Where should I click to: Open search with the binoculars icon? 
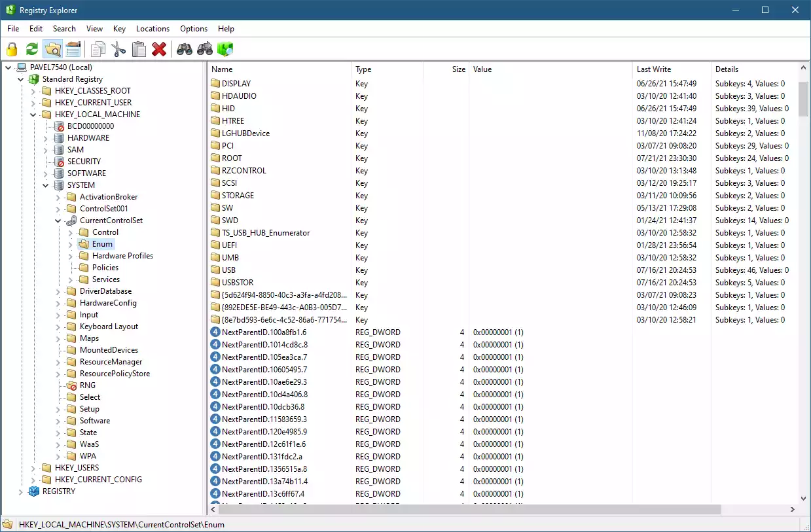pyautogui.click(x=185, y=49)
